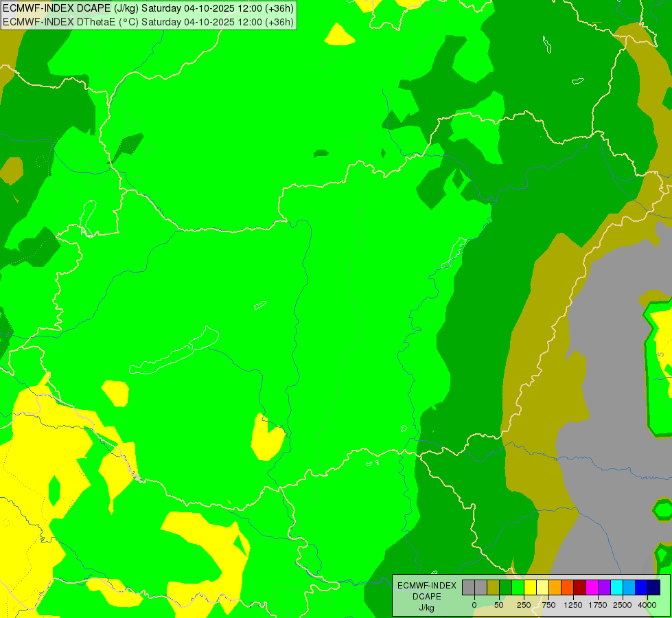Click the legend value 0
Viewport: 672px width, 618px height.
474,605
